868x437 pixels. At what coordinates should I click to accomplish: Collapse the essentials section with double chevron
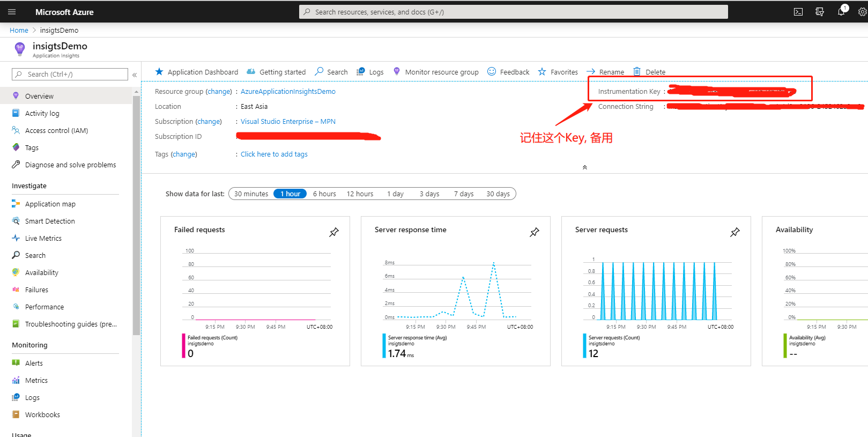coord(585,167)
